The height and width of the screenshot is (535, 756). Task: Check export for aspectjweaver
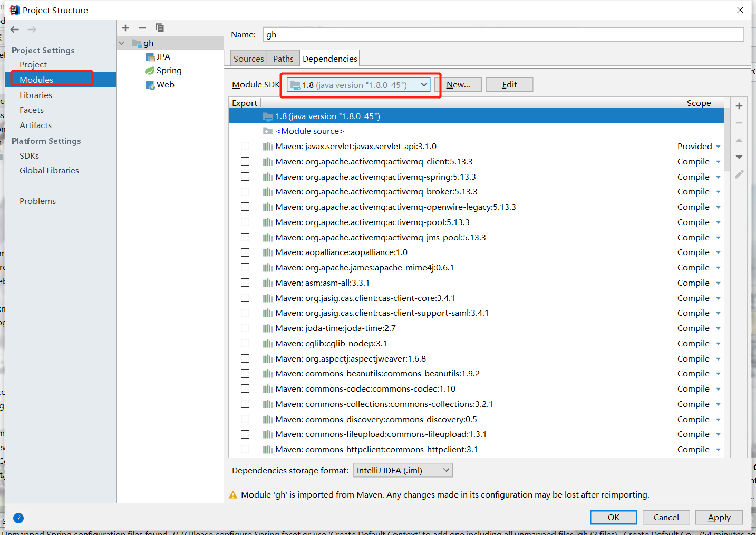pyautogui.click(x=245, y=358)
